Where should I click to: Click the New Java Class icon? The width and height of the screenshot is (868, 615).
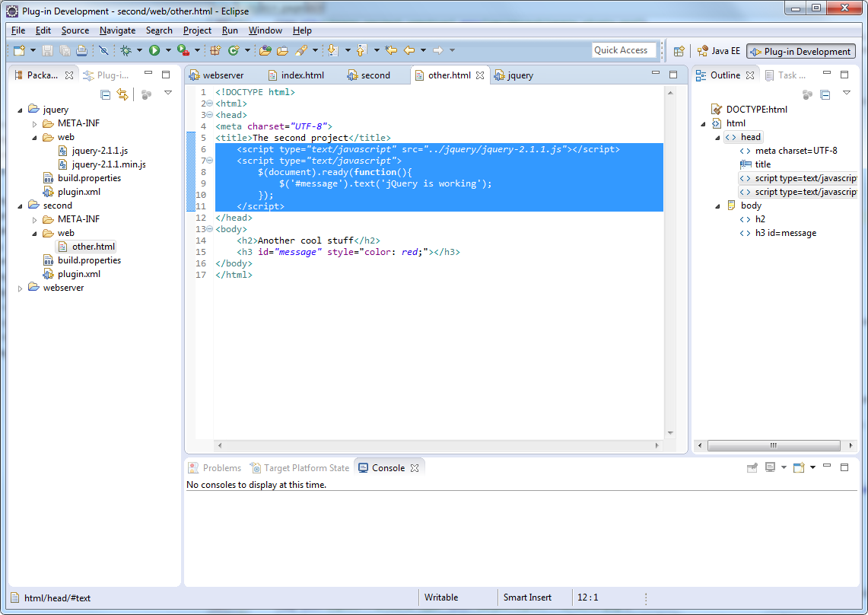(234, 50)
